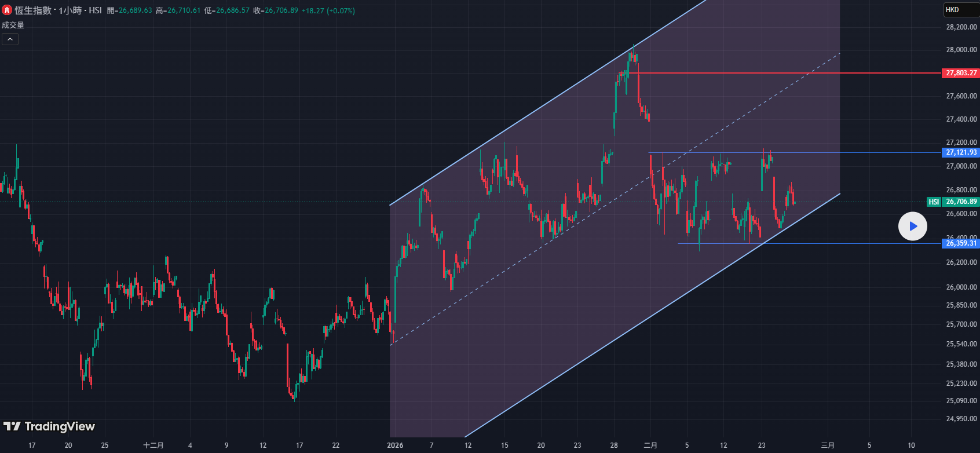The width and height of the screenshot is (980, 453).
Task: Collapse the indicator legend with chevron button
Action: pyautogui.click(x=10, y=39)
